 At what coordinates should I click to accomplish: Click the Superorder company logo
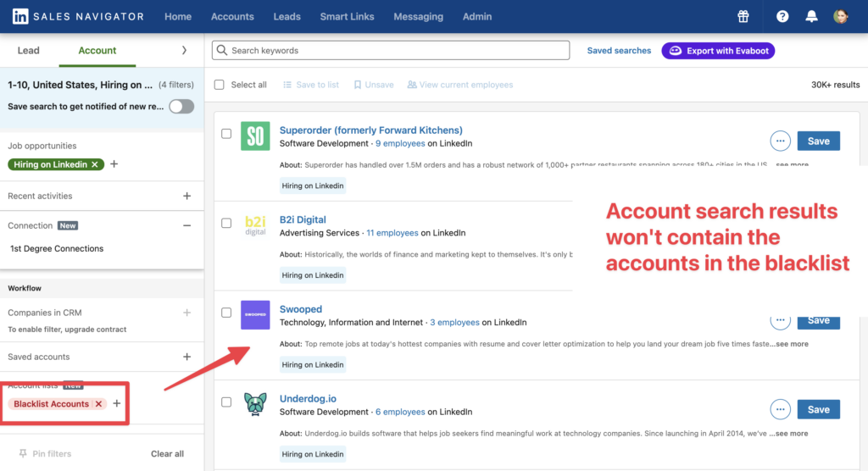tap(255, 136)
